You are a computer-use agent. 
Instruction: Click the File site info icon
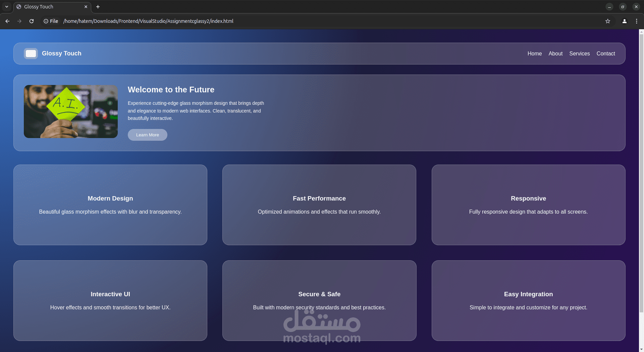point(51,21)
